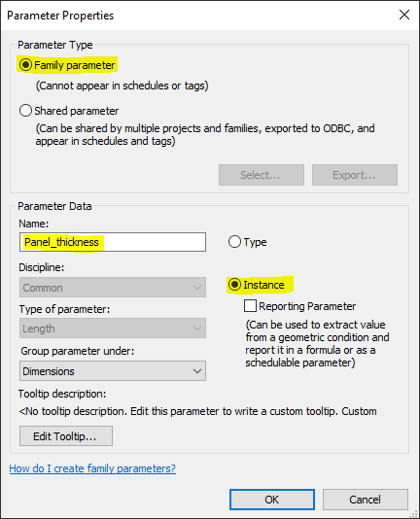Click the grayed Select button

262,175
